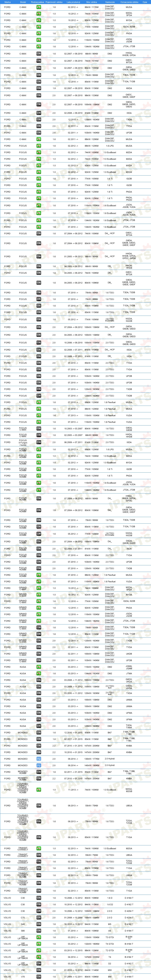Click the 'S40' model cell
The image size is (151, 980).
23,924
